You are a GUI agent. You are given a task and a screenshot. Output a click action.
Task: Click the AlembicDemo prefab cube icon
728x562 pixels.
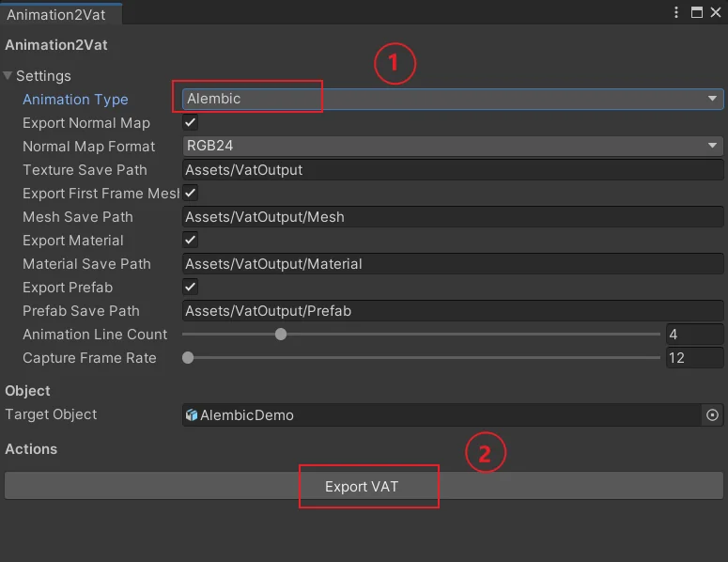[x=192, y=414]
